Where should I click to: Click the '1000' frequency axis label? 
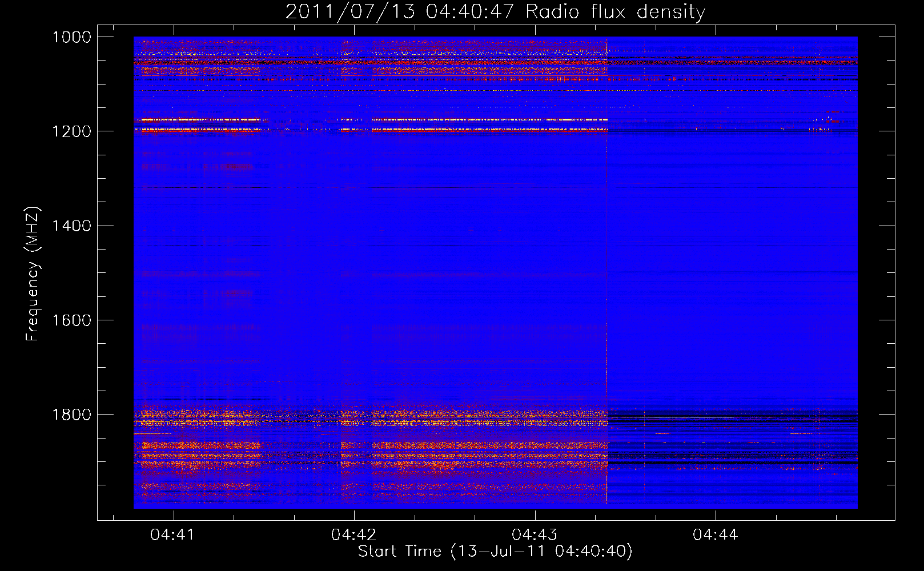(71, 37)
